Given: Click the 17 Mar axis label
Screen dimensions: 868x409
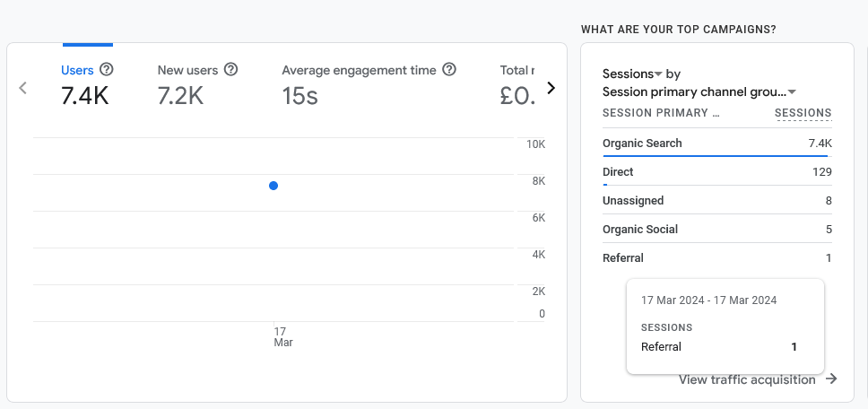Looking at the screenshot, I should [x=282, y=337].
